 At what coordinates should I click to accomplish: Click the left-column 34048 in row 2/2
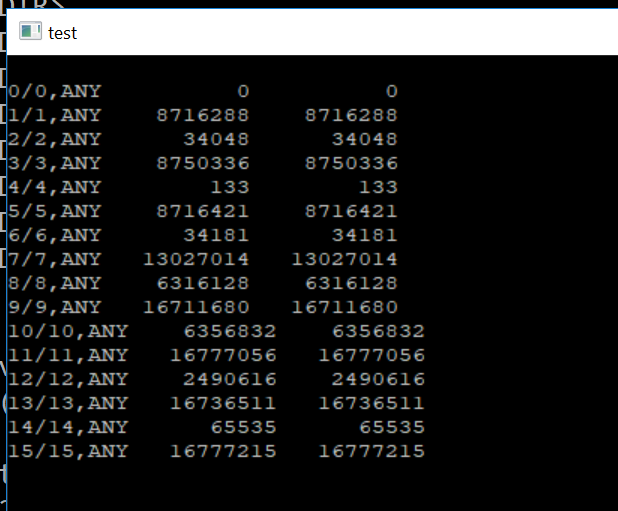[216, 139]
